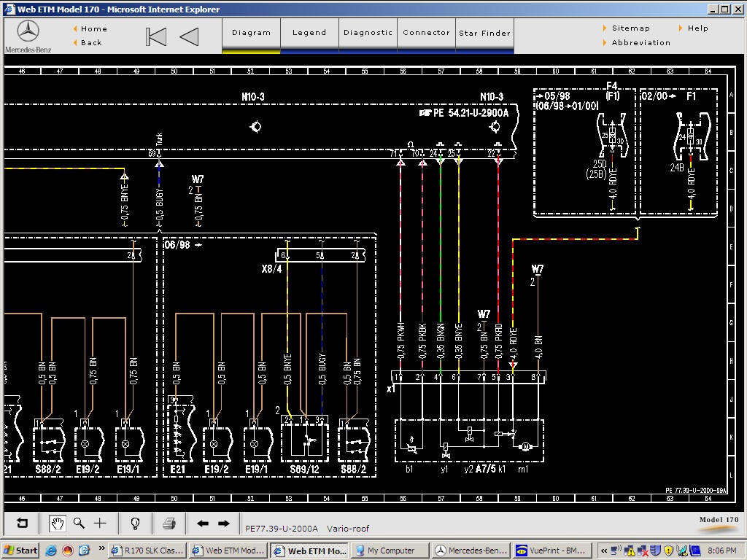This screenshot has width=747, height=560.
Task: Open the Windows Start menu
Action: tap(20, 551)
